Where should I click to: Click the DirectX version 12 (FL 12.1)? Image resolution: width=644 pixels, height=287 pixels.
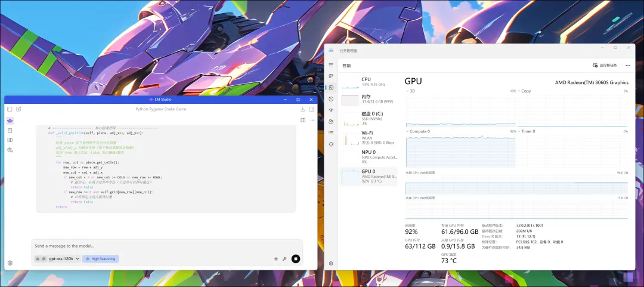(x=526, y=236)
